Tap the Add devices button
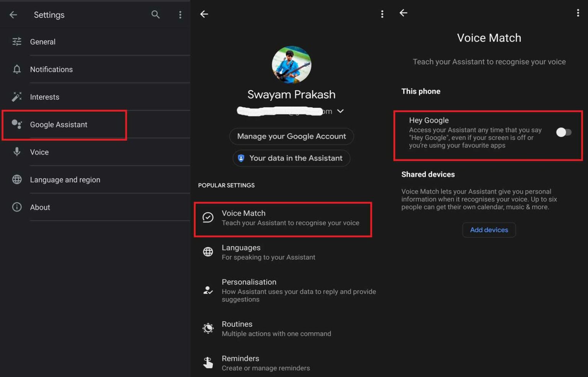 (x=489, y=230)
